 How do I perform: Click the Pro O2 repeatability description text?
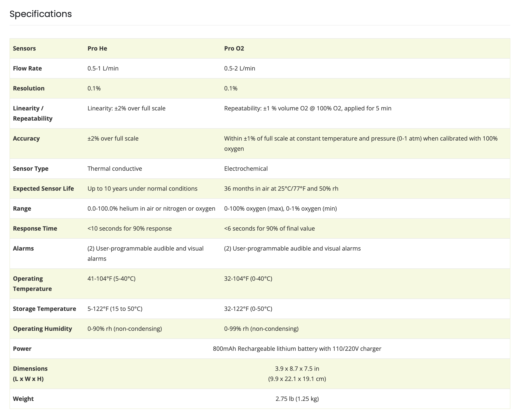point(307,109)
